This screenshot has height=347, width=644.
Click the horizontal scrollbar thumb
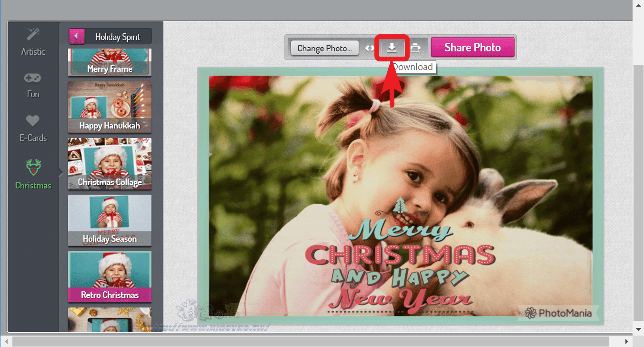coord(311,341)
